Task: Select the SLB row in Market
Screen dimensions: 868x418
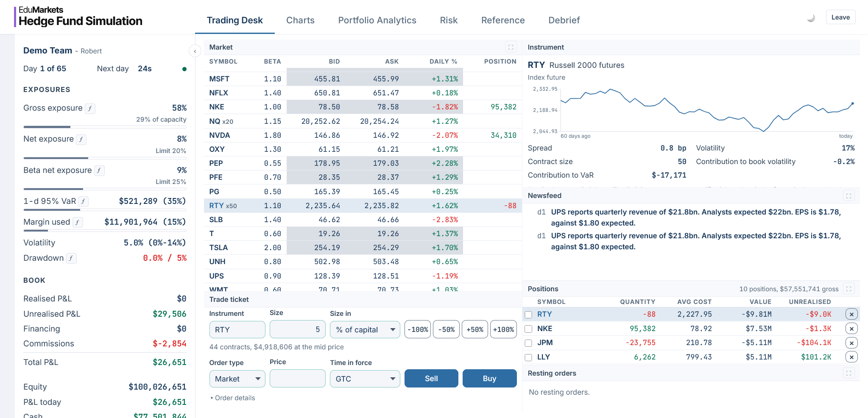Action: [x=363, y=220]
